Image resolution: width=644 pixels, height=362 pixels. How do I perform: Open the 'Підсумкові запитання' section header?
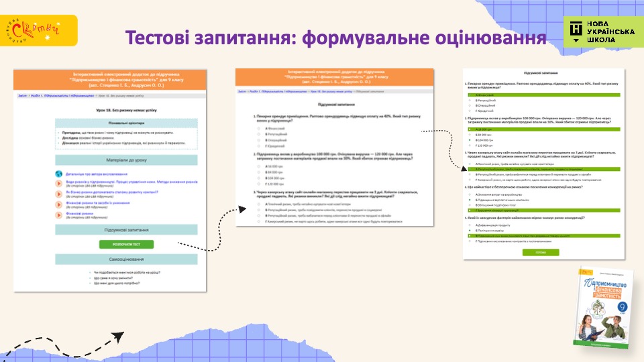(x=126, y=229)
